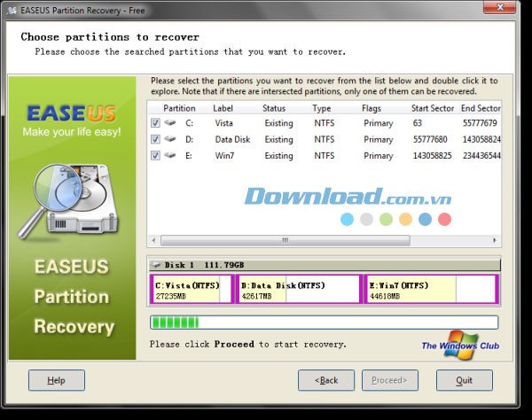532x420 pixels.
Task: Click the "44618MB" size text
Action: tap(385, 296)
